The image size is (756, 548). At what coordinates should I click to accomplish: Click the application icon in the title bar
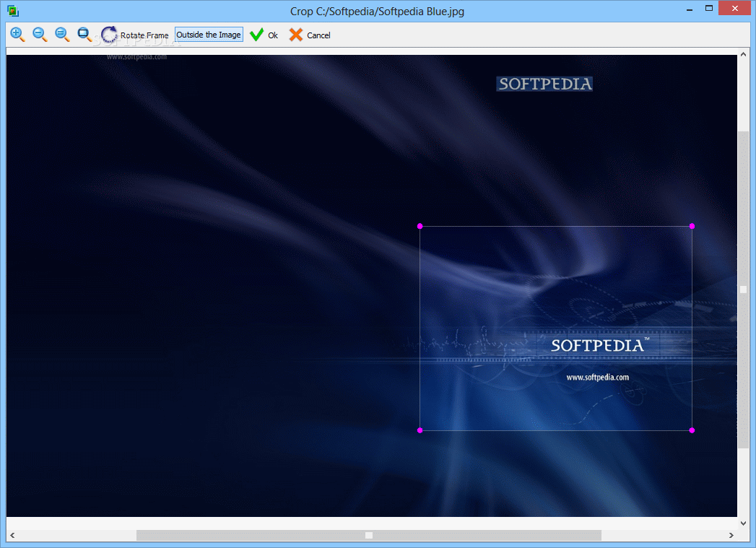pyautogui.click(x=13, y=11)
